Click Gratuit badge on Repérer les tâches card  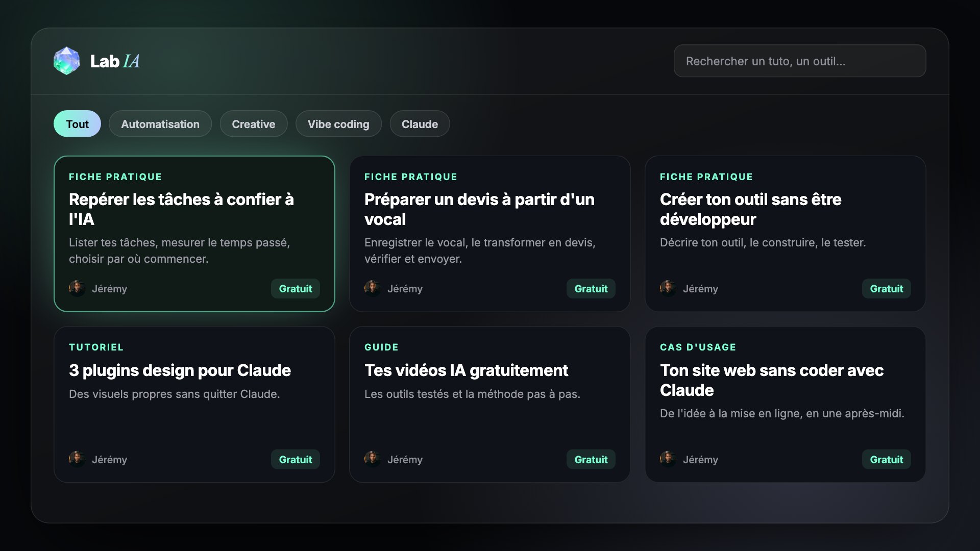coord(296,289)
